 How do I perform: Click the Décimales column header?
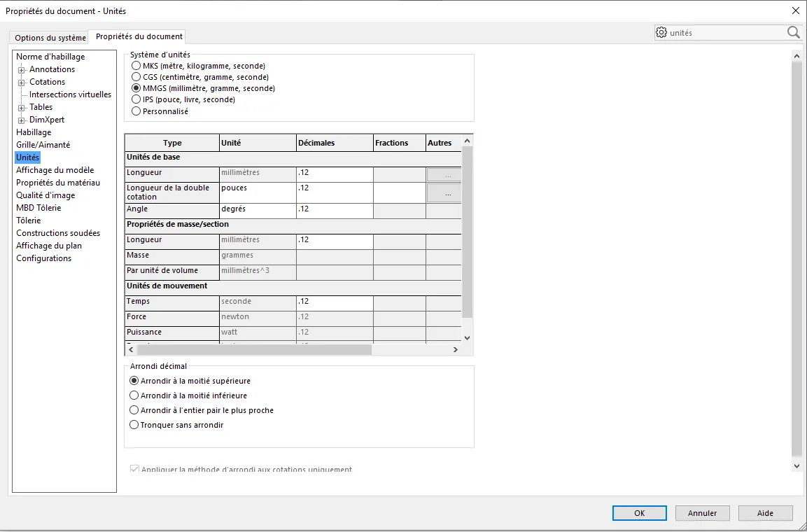(x=335, y=143)
